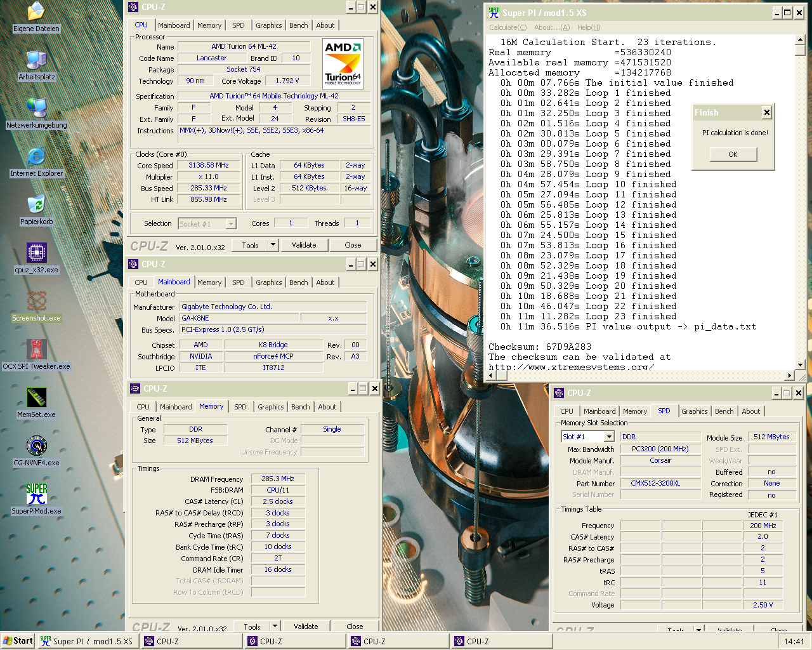Click the Core Voltage 1.792 V value
812x650 pixels.
click(287, 81)
